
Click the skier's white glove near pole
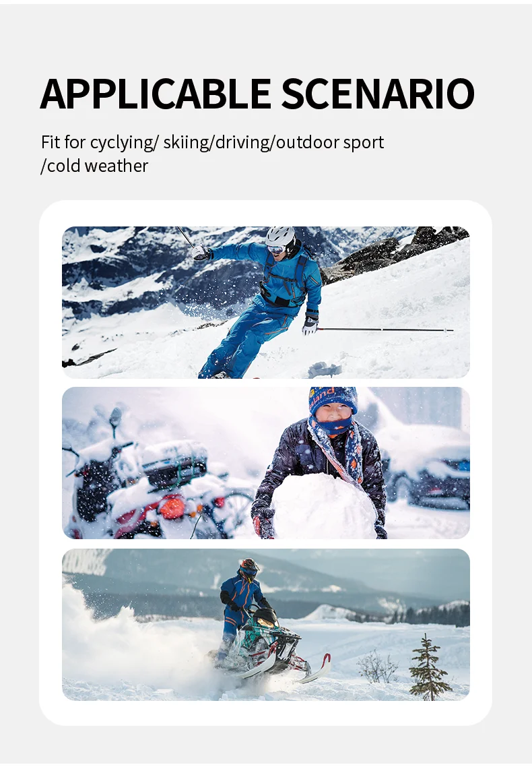[x=310, y=325]
